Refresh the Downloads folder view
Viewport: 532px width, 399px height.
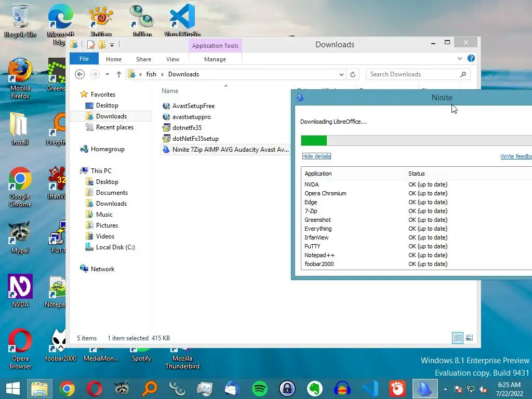[x=353, y=74]
